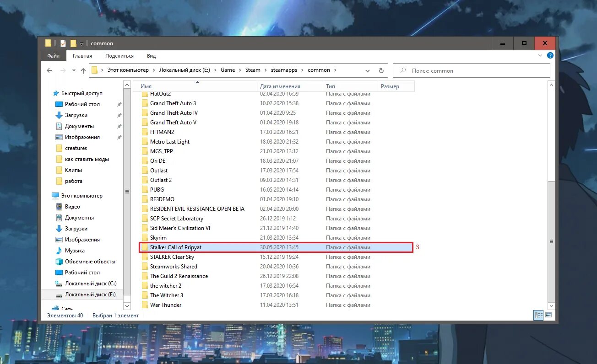Image resolution: width=597 pixels, height=364 pixels.
Task: Click file list vertical scrollbar thumb
Action: coord(551,241)
